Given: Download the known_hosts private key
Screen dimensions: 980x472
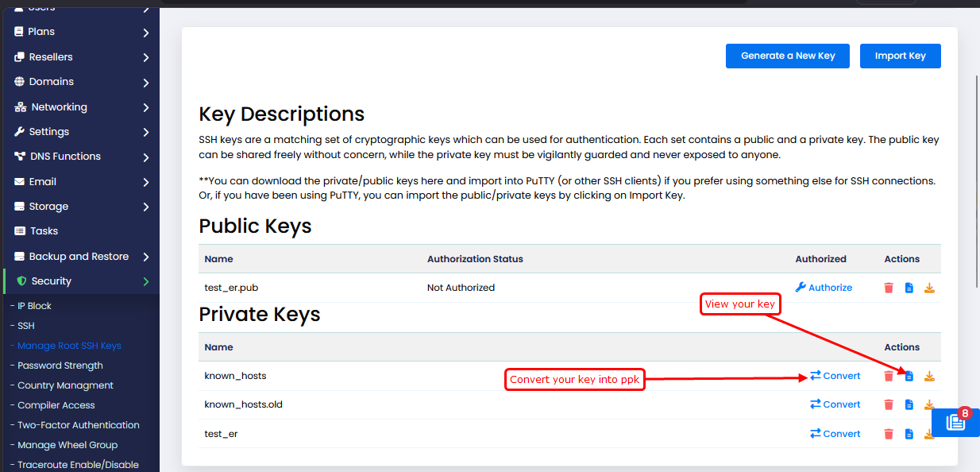Looking at the screenshot, I should click(929, 376).
